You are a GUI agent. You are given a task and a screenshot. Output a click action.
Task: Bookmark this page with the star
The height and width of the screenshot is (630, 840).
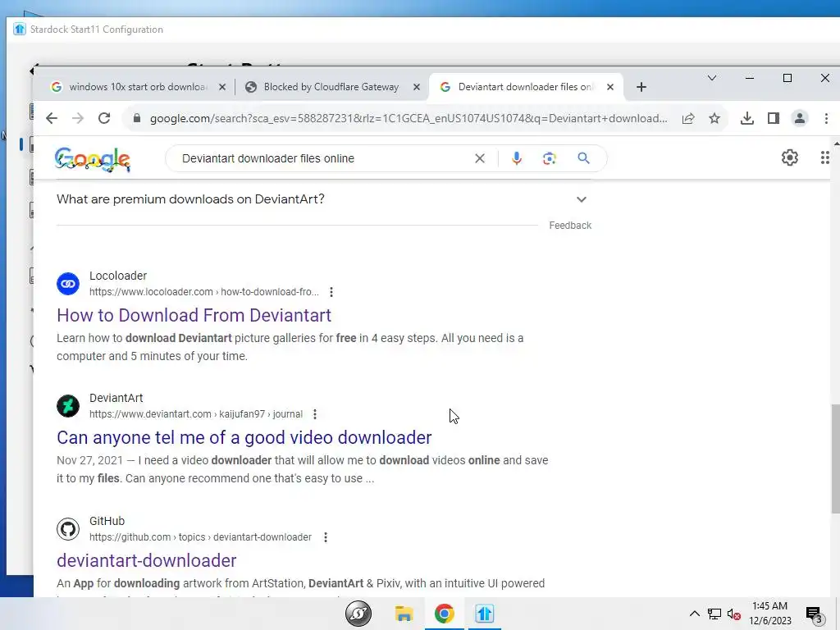(x=714, y=118)
